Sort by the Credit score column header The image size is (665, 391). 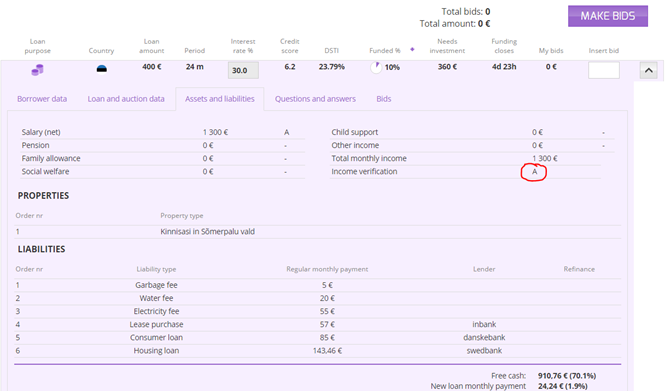point(290,46)
